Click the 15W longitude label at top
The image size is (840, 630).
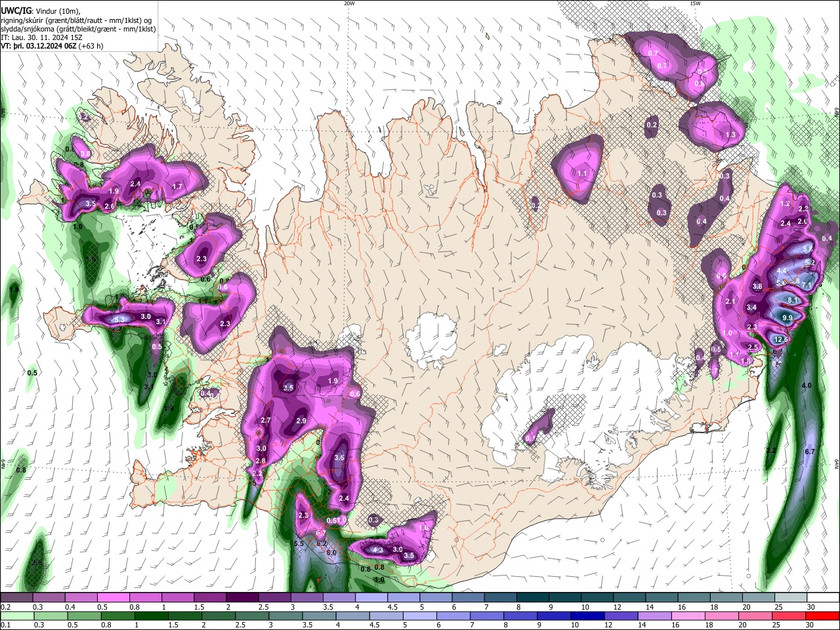coord(695,3)
